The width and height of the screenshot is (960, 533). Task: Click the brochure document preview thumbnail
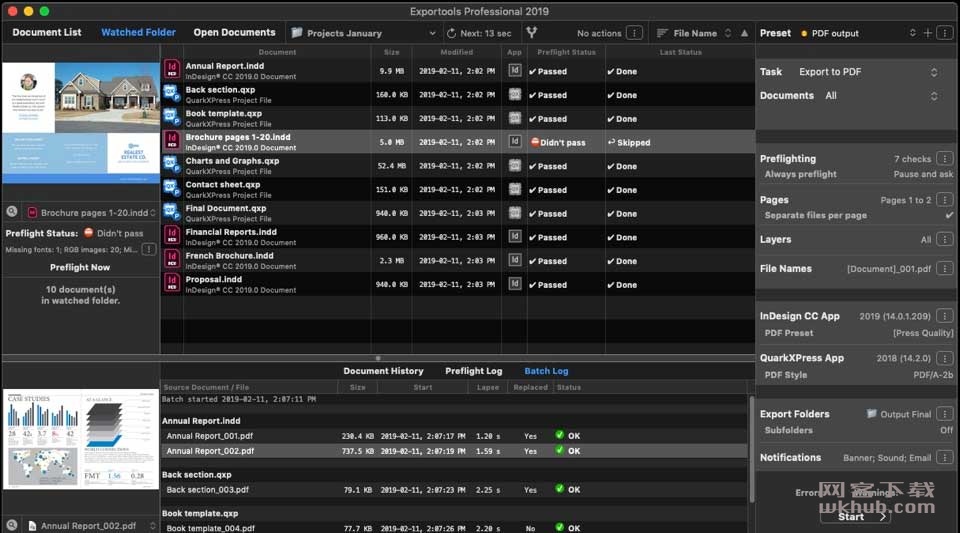[81, 122]
